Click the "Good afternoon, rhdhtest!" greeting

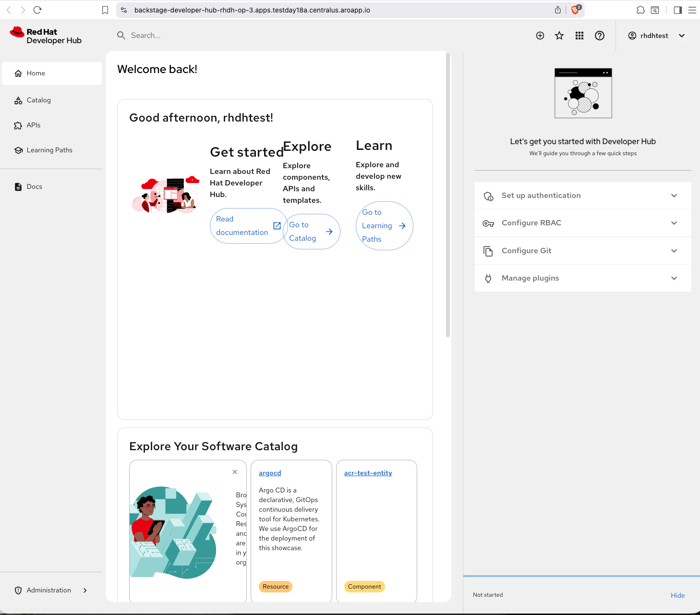point(201,118)
